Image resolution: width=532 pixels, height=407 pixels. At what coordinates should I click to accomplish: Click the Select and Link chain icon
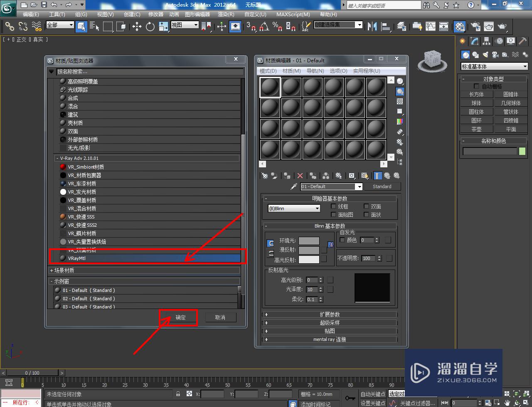point(10,27)
